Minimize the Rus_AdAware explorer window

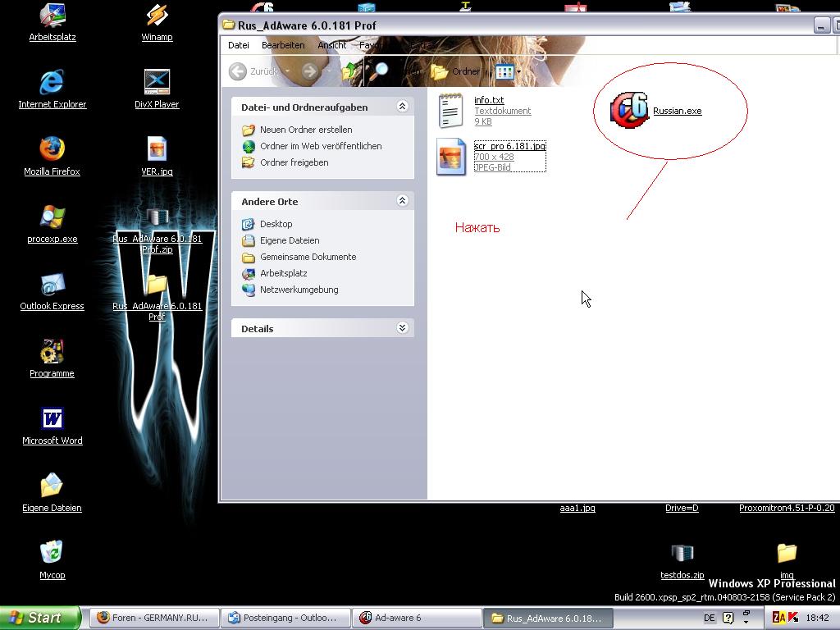(821, 25)
